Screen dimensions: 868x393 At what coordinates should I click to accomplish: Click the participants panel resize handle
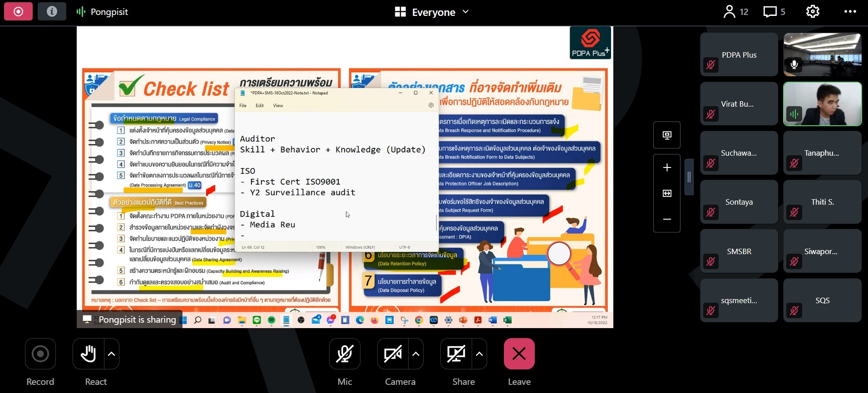(689, 177)
